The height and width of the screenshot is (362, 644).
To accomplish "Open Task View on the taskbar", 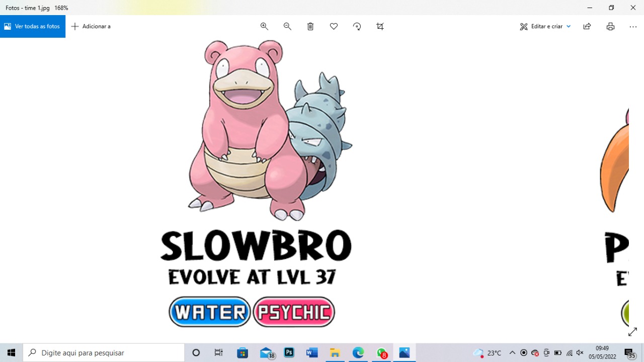I will pos(218,352).
